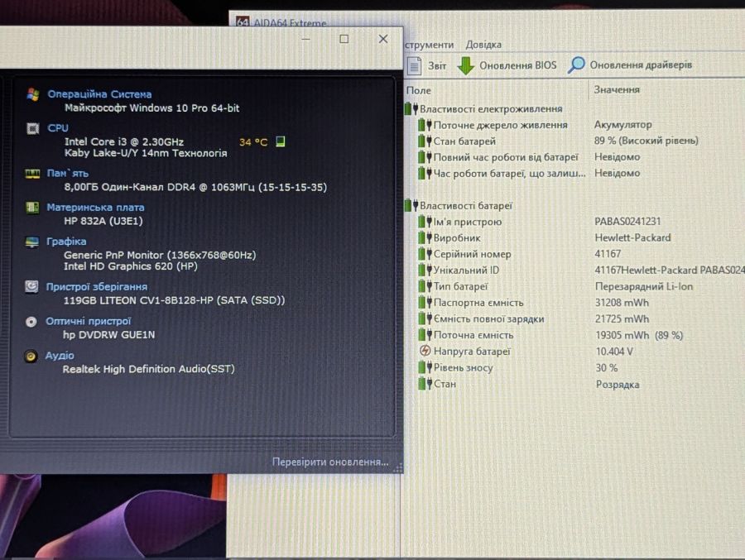Viewport: 745px width, 560px height.
Task: Select the state value Розрядка
Action: click(618, 385)
